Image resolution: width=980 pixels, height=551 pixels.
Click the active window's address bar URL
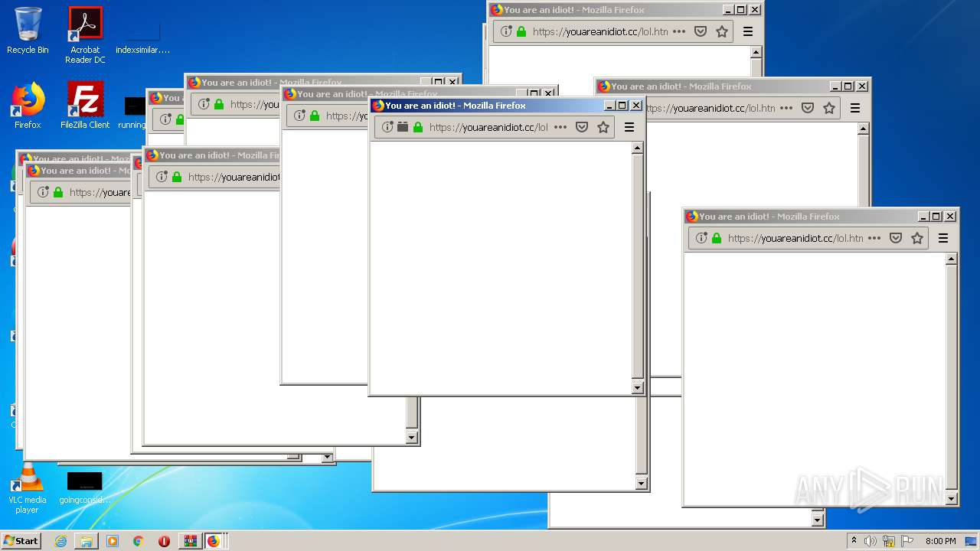488,127
